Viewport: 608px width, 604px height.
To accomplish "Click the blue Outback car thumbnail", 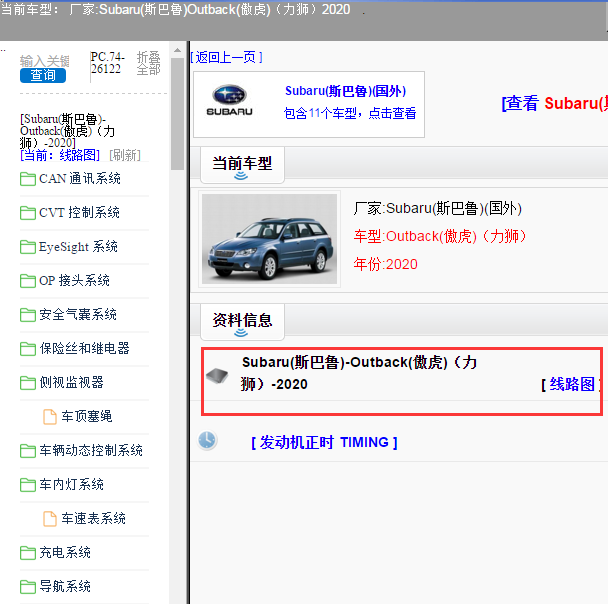I will click(x=269, y=239).
